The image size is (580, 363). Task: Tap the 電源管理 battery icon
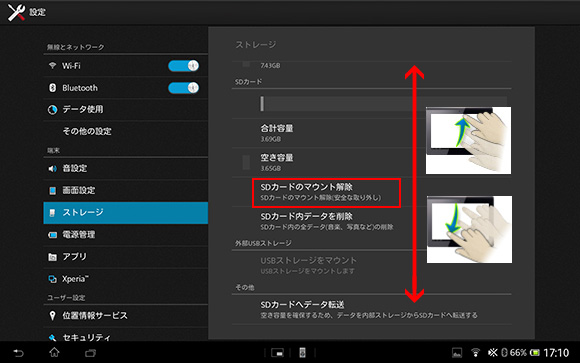pyautogui.click(x=52, y=235)
